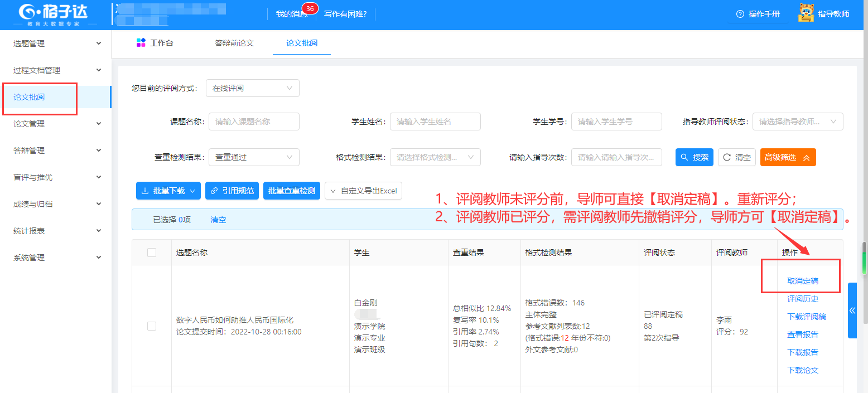The image size is (868, 393).
Task: Click the 课题名称 input field
Action: point(254,122)
